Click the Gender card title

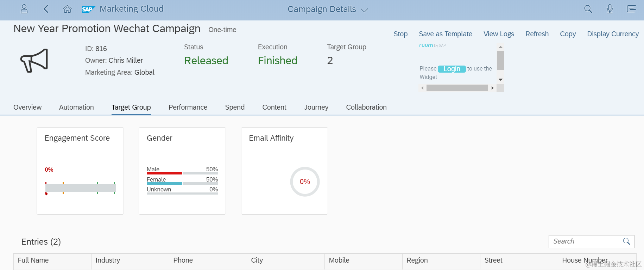159,138
